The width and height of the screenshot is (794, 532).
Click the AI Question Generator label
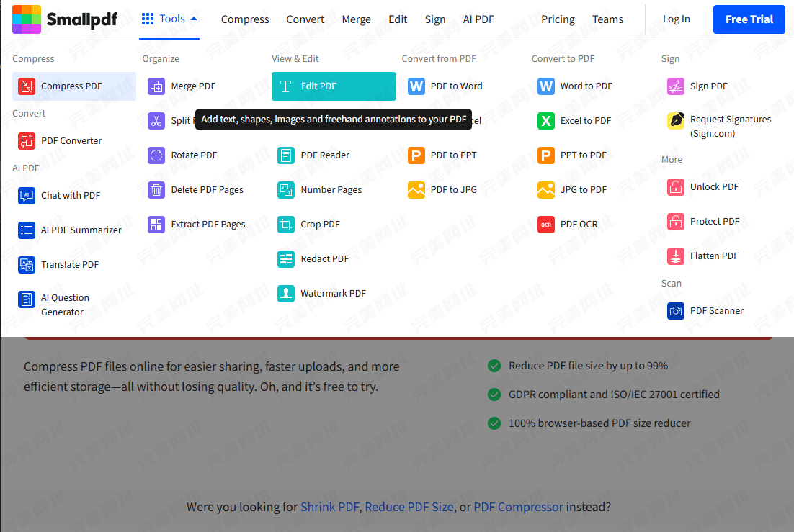(65, 305)
